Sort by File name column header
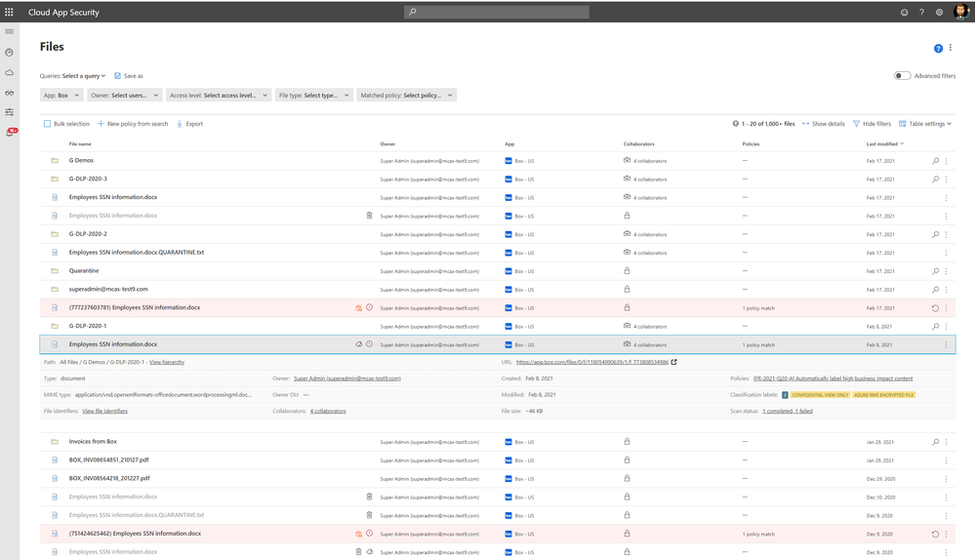This screenshot has height=560, width=975. click(x=80, y=143)
